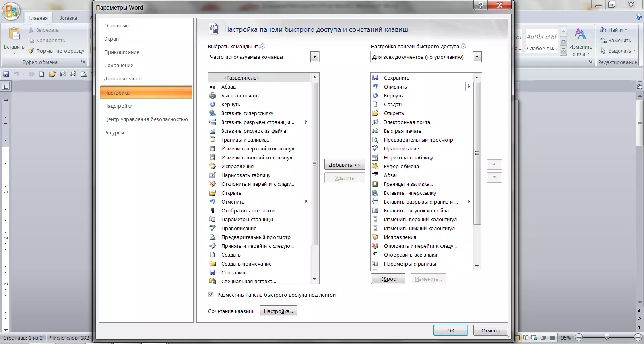Select Специальная вставка... in the commands list
Screen dimensions: 644x344
[260, 281]
